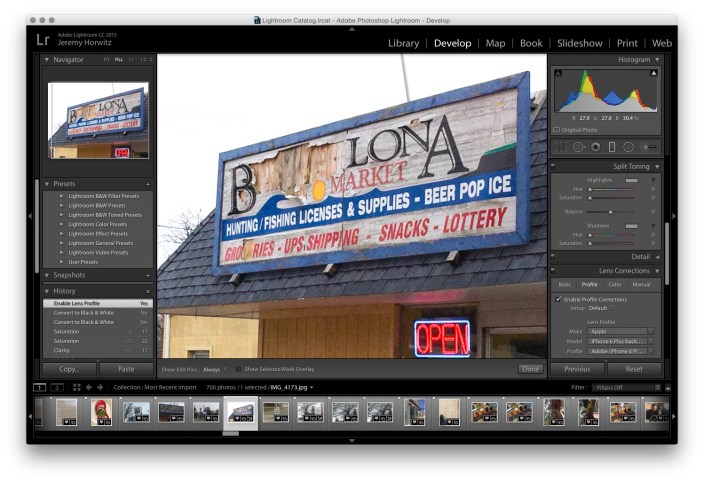
Task: Clear History panel with the X icon
Action: [148, 291]
